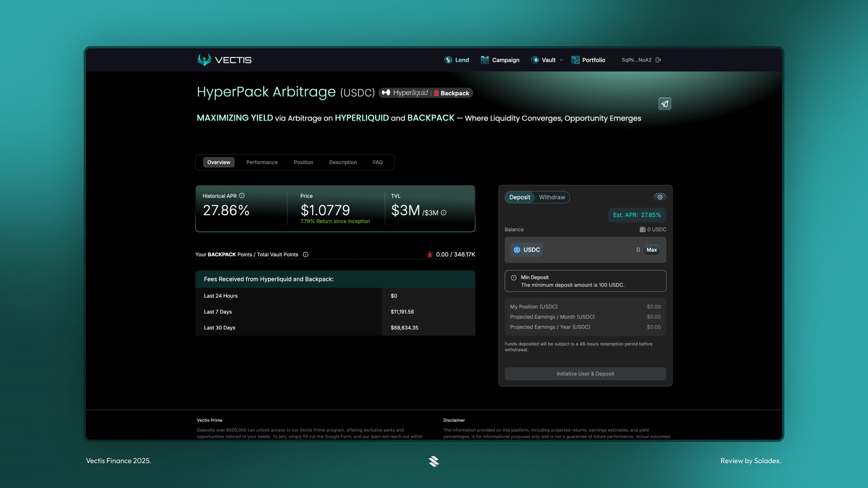The width and height of the screenshot is (868, 488).
Task: Click 7.79% Return since inception text
Action: coord(335,221)
